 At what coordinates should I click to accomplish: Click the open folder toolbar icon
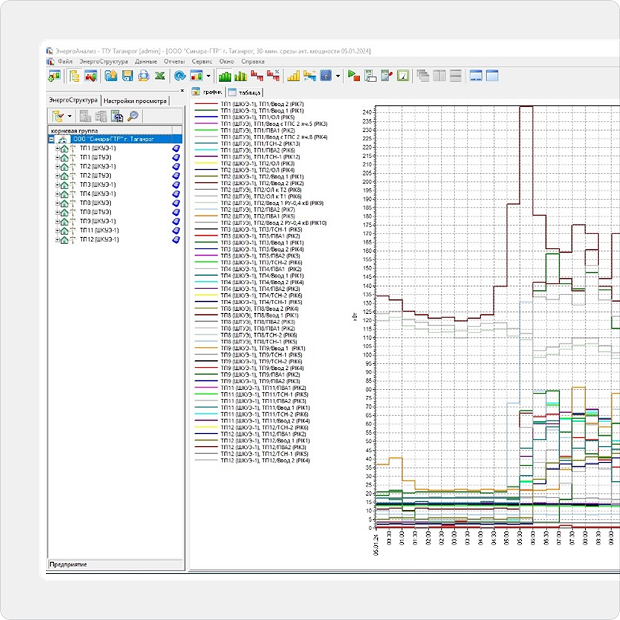(111, 76)
